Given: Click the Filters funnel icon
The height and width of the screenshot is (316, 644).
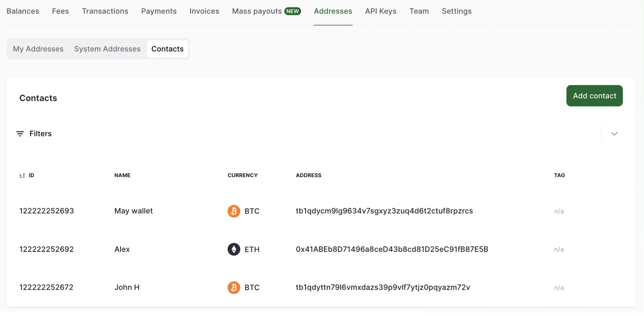Looking at the screenshot, I should [20, 134].
